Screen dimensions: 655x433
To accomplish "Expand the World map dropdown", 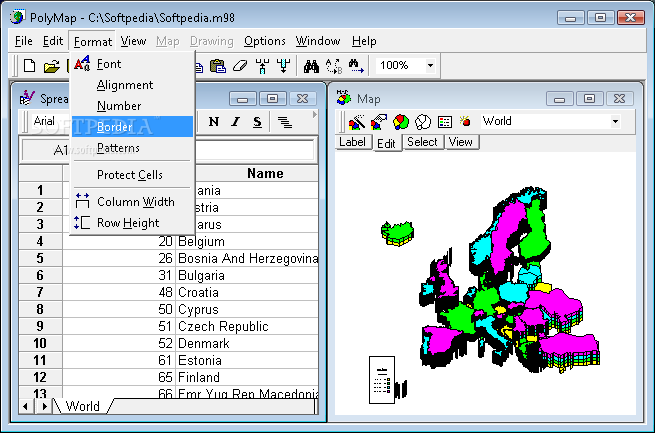I will [615, 122].
